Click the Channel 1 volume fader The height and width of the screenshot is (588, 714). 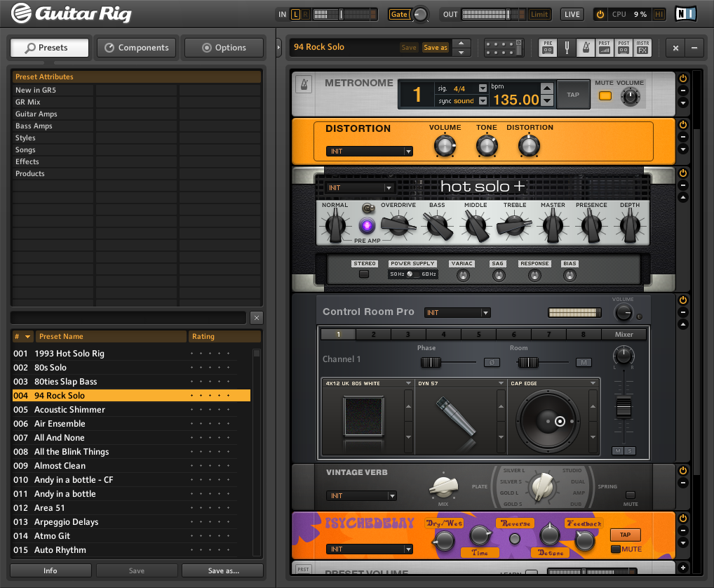[624, 407]
